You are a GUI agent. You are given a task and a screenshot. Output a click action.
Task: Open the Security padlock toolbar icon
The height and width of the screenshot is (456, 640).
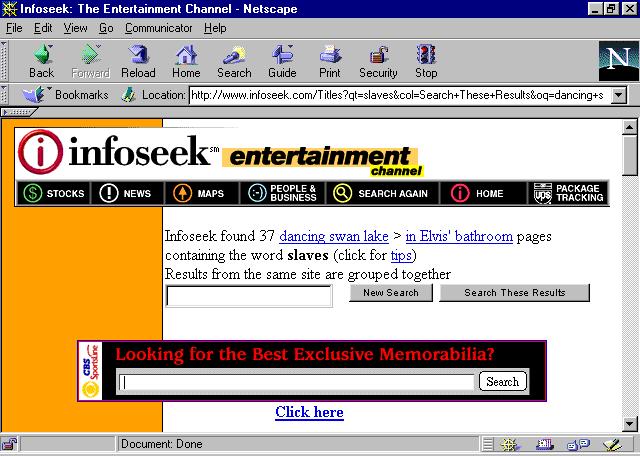coord(378,61)
